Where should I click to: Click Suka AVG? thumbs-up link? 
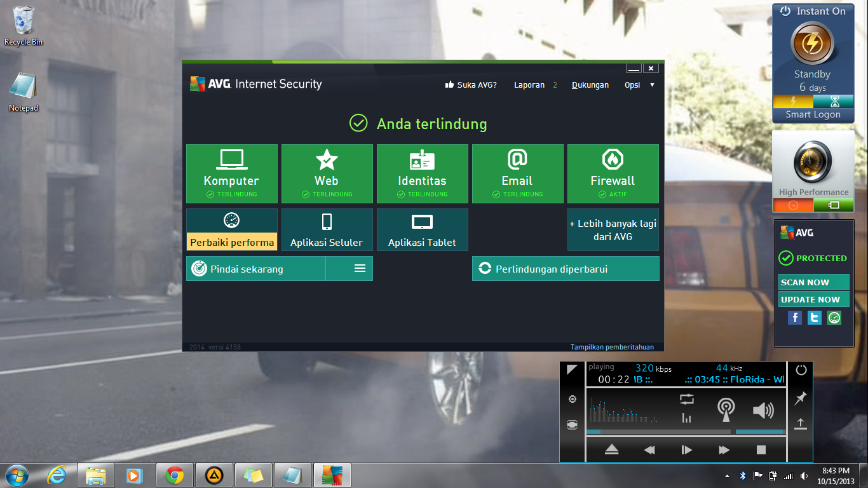click(471, 85)
